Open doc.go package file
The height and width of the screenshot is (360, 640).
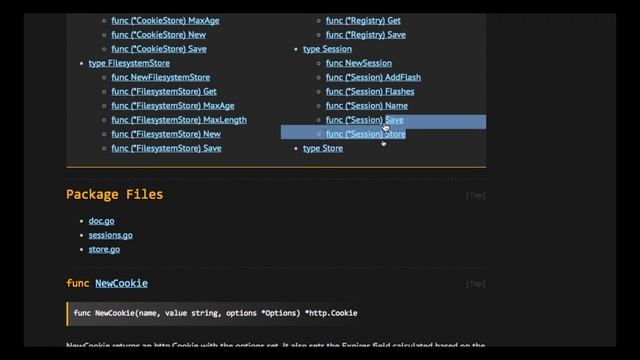click(x=101, y=221)
